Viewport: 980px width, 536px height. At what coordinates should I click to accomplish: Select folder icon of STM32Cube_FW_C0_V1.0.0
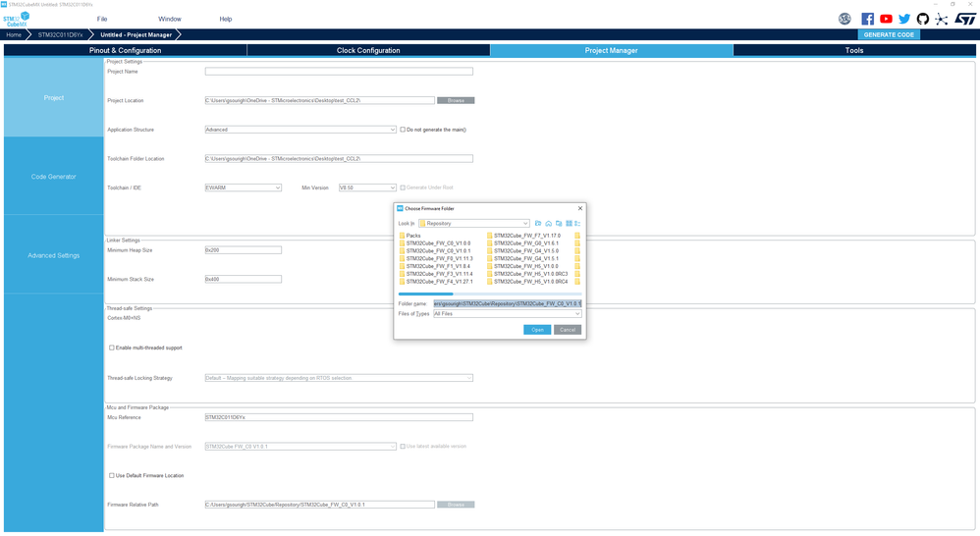(402, 243)
